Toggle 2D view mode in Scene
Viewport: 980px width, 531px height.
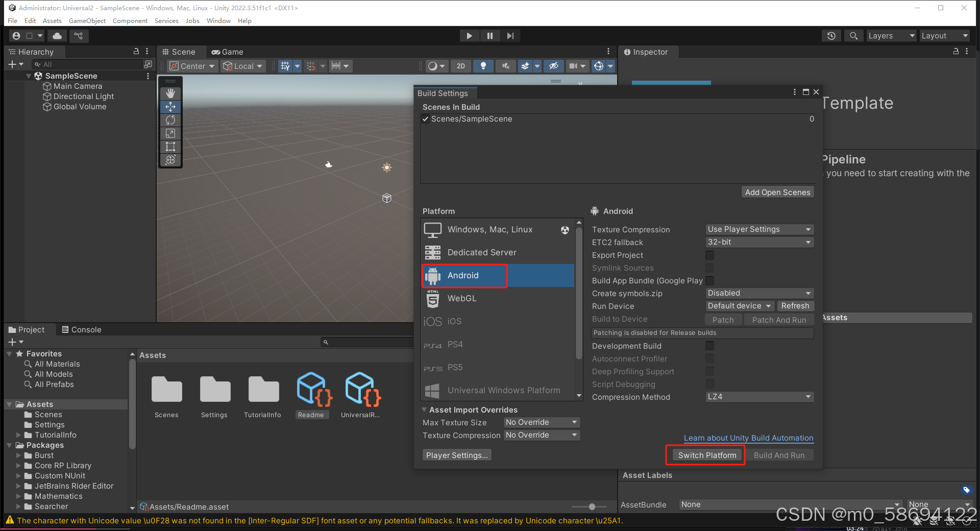click(x=460, y=66)
